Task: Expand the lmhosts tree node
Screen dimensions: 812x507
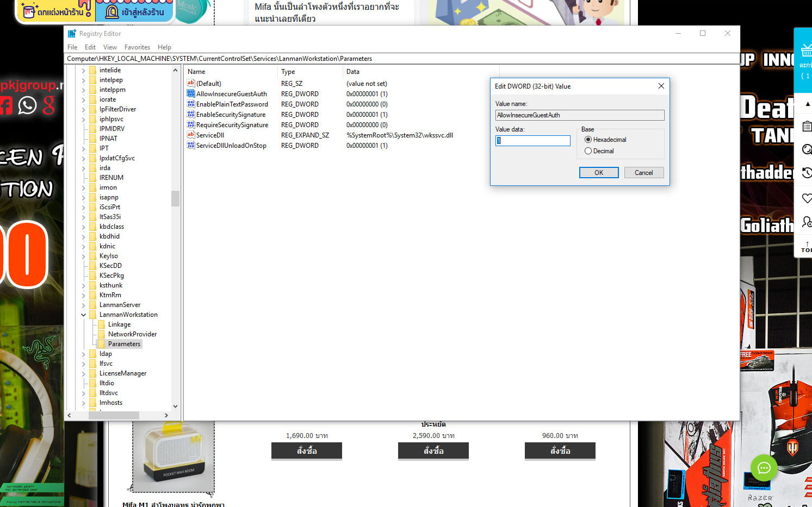Action: [83, 403]
